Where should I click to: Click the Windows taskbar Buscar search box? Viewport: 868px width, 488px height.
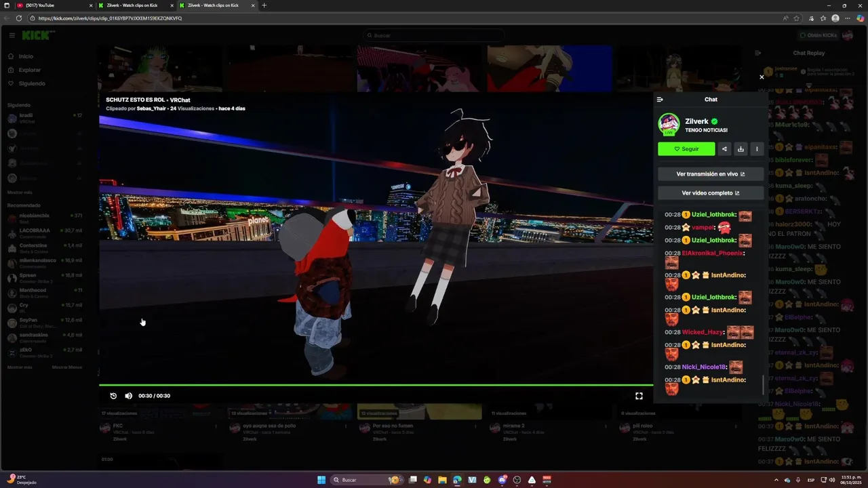pyautogui.click(x=366, y=480)
